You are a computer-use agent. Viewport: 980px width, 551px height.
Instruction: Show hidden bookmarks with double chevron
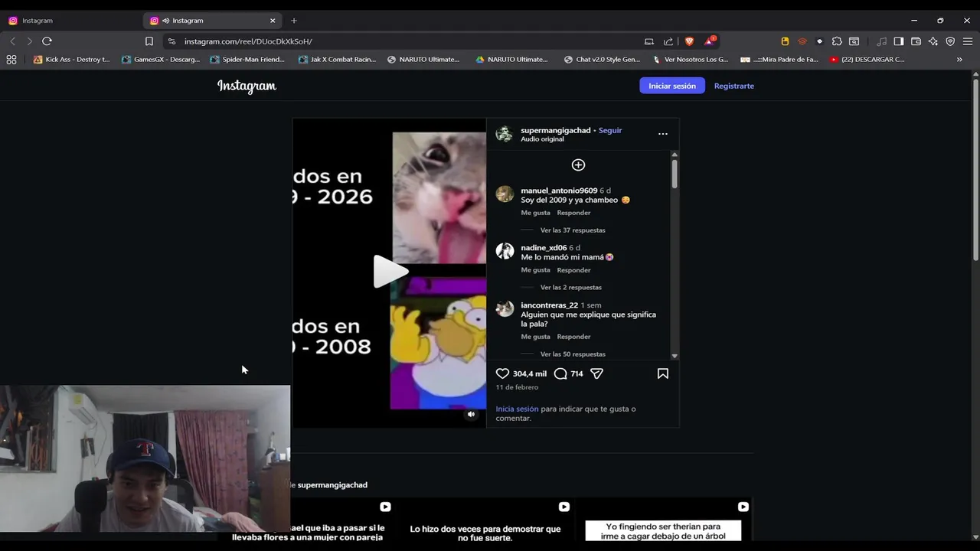coord(959,59)
